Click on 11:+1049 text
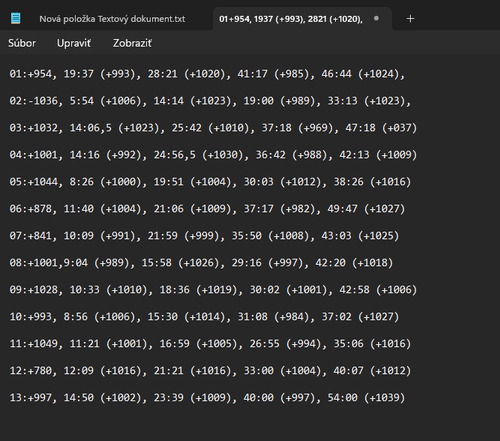 34,344
